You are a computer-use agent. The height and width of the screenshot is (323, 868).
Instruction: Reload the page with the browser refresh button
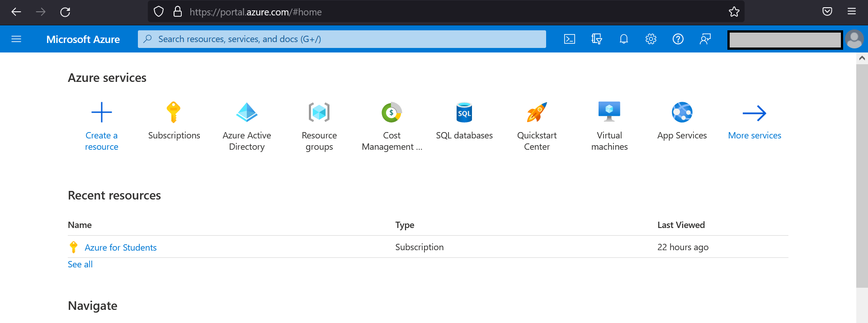(65, 12)
